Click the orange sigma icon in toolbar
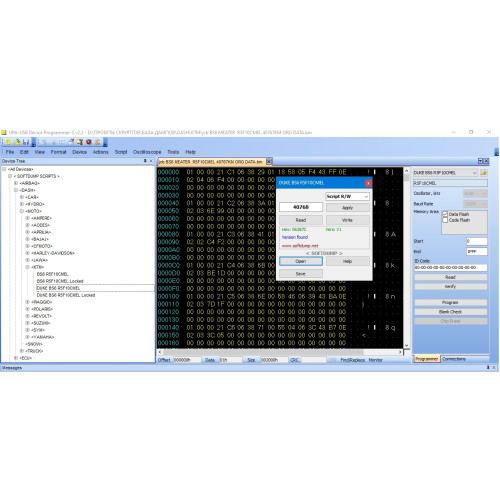 click(x=98, y=142)
